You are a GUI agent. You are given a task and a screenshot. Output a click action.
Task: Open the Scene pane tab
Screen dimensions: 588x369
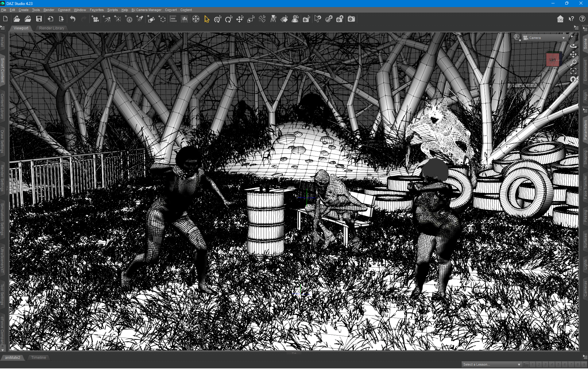(x=585, y=44)
